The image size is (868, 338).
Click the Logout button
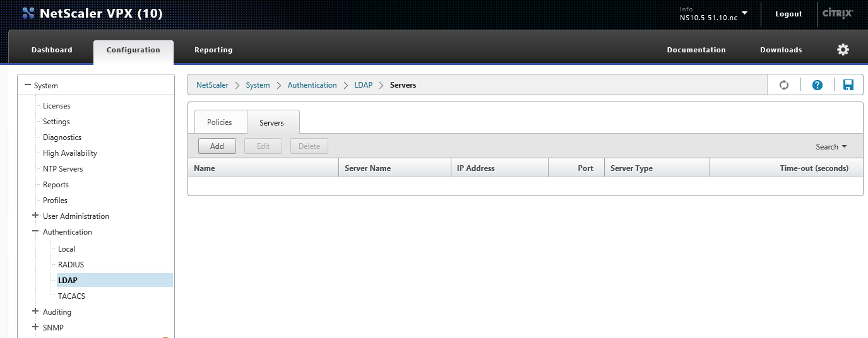tap(789, 14)
